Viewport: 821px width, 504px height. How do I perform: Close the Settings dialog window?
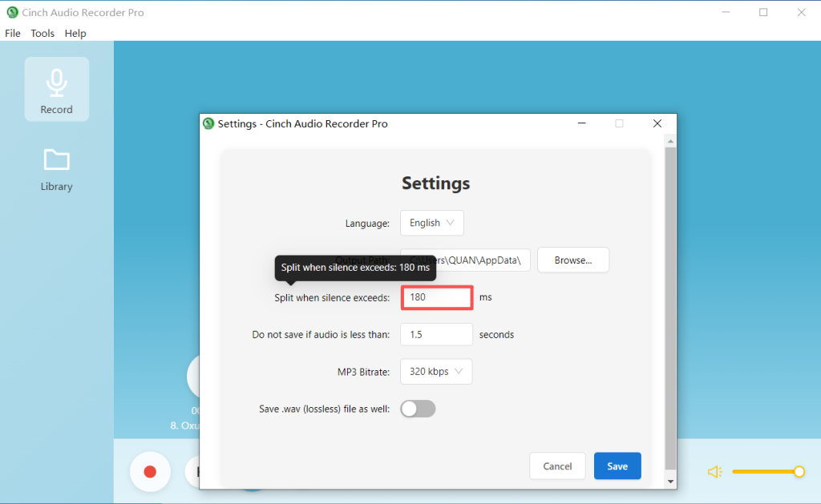(x=657, y=123)
